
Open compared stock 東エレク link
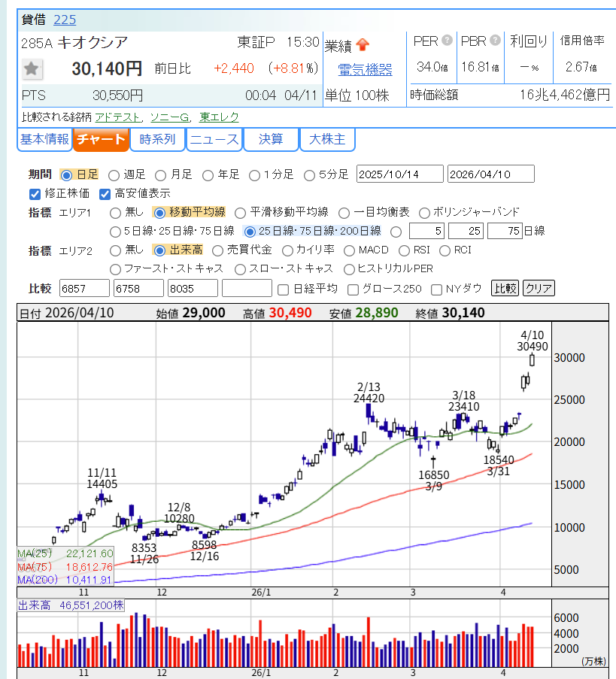point(219,117)
